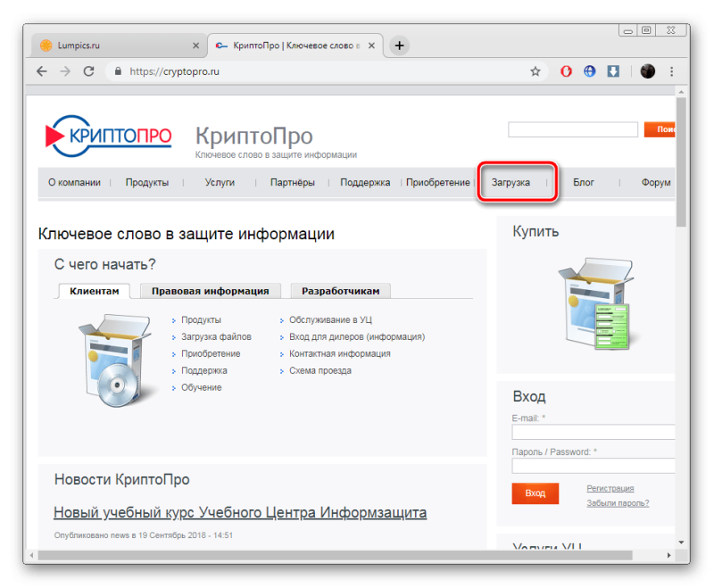Click the КриптоПро site title text
This screenshot has width=714, height=588.
pyautogui.click(x=254, y=136)
